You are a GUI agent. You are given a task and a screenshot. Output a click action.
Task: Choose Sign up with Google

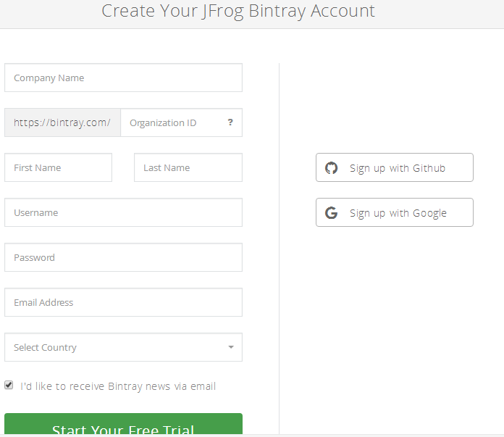(x=395, y=212)
